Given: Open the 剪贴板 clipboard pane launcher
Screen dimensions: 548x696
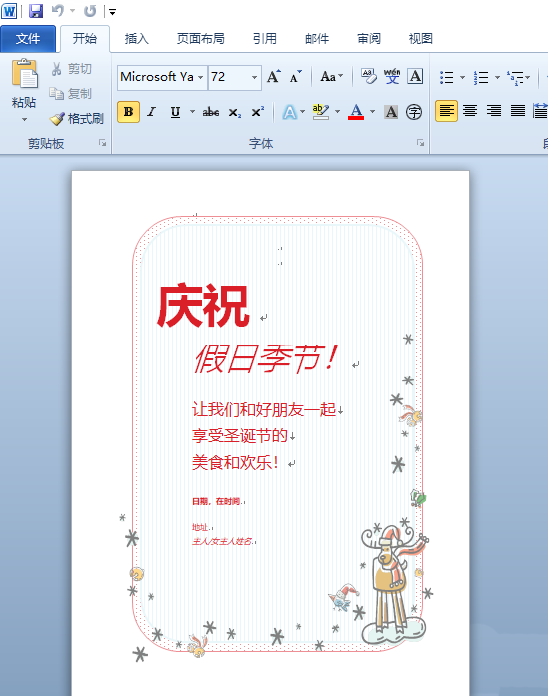Looking at the screenshot, I should click(x=103, y=143).
